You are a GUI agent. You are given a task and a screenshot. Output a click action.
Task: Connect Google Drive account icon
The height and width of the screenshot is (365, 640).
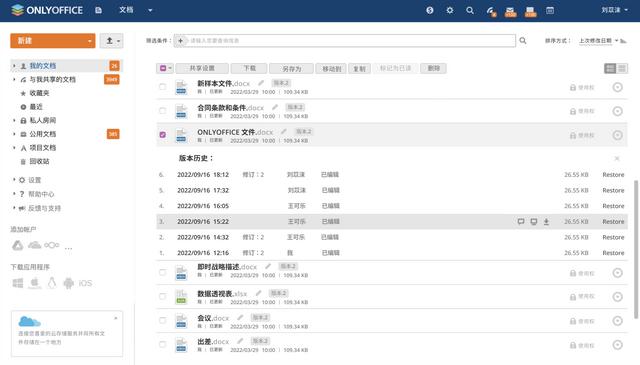(18, 245)
